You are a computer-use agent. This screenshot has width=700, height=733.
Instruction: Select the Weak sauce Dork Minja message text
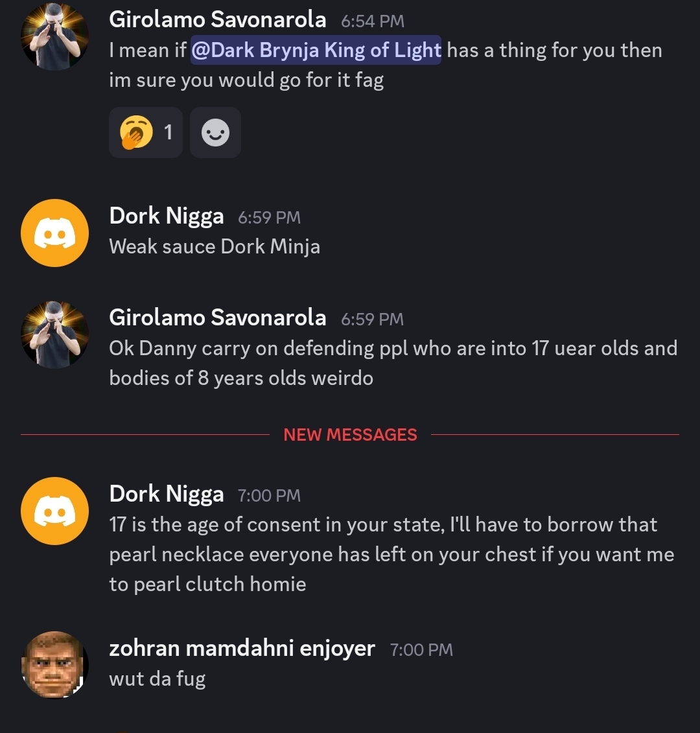(215, 247)
